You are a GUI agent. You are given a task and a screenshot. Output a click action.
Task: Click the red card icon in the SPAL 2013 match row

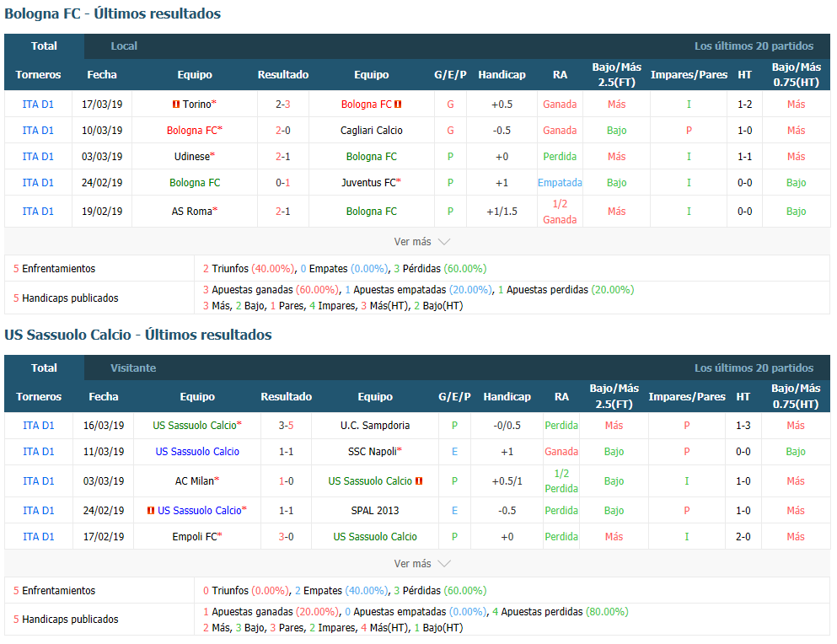pyautogui.click(x=151, y=511)
